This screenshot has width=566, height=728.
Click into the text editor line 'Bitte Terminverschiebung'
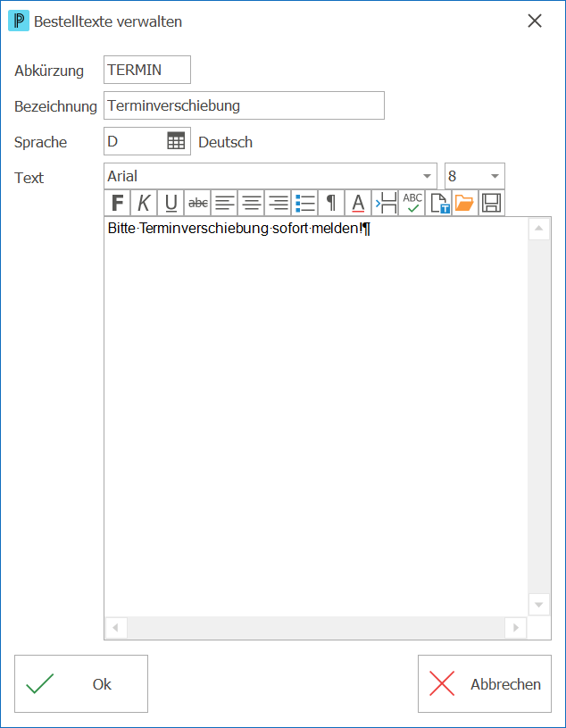[x=238, y=229]
